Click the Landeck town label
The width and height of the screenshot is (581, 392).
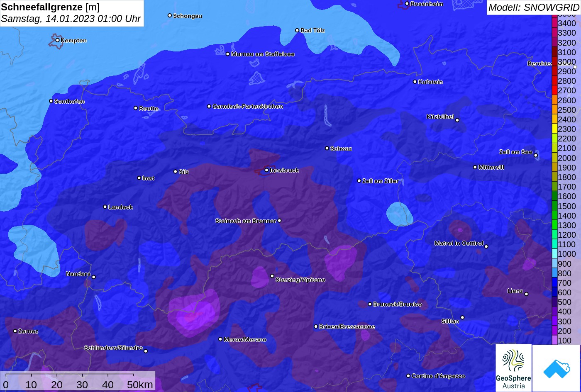[x=120, y=207]
